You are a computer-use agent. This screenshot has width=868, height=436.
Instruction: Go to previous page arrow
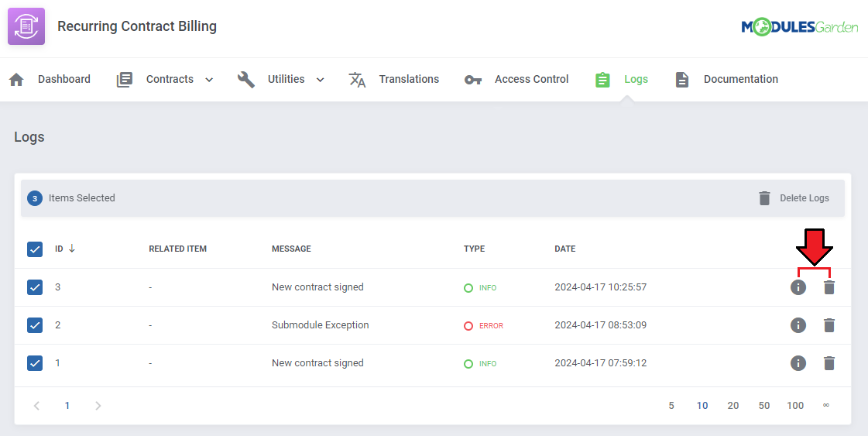pos(36,406)
